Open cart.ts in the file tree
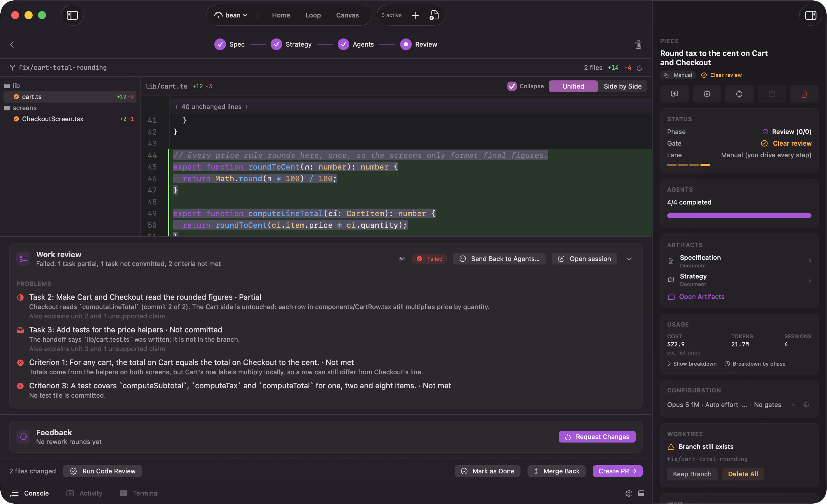 pyautogui.click(x=70, y=97)
